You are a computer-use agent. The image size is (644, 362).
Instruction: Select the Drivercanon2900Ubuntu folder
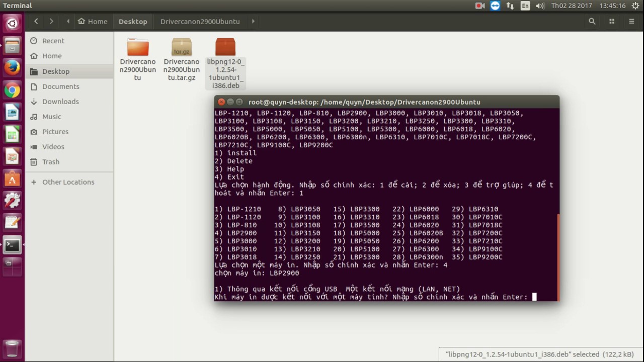point(137,60)
